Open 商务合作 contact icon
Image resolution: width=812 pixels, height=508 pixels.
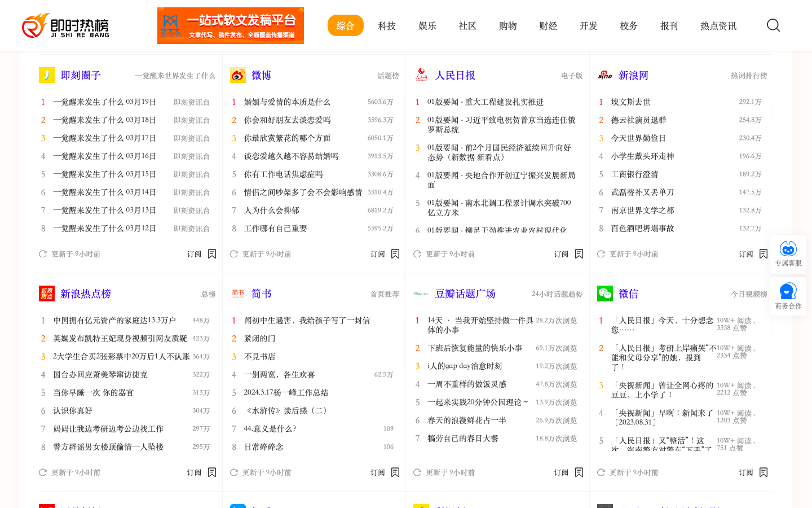(788, 291)
